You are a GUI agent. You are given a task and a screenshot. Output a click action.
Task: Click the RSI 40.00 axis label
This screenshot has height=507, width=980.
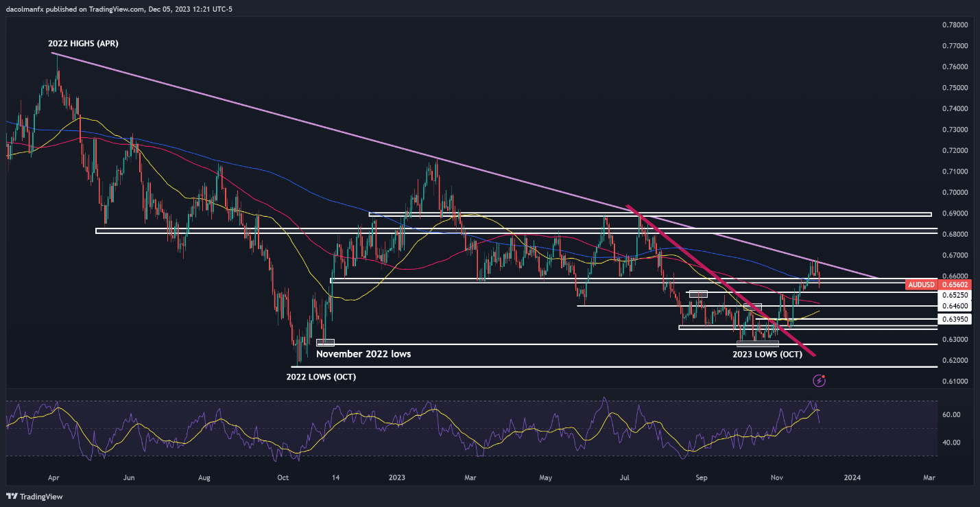point(951,443)
